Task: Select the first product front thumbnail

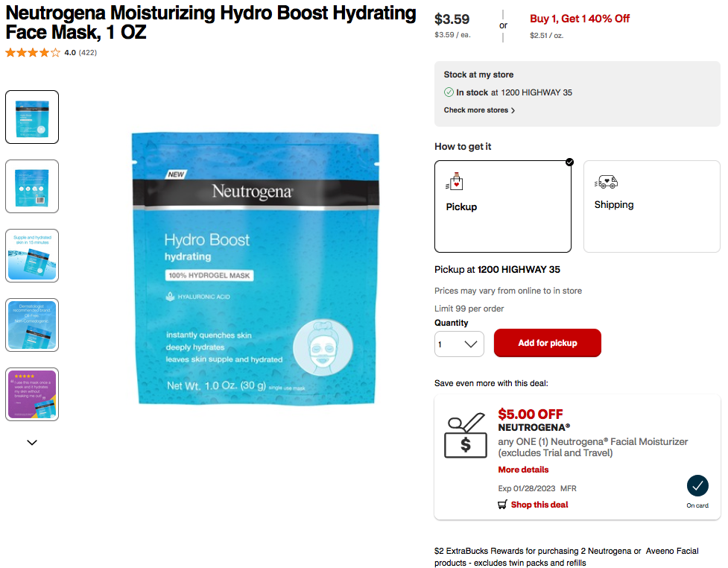Action: click(x=32, y=117)
